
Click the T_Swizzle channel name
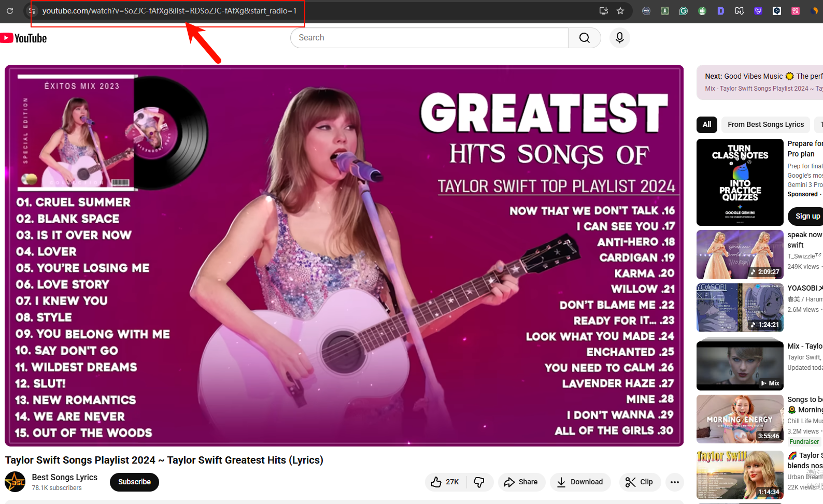(x=804, y=256)
